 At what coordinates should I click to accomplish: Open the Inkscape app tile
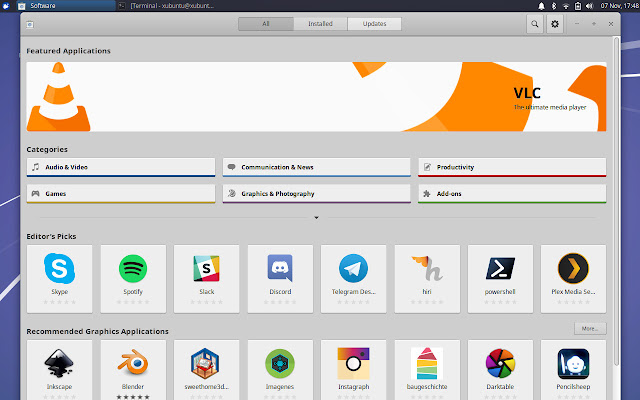pos(60,370)
